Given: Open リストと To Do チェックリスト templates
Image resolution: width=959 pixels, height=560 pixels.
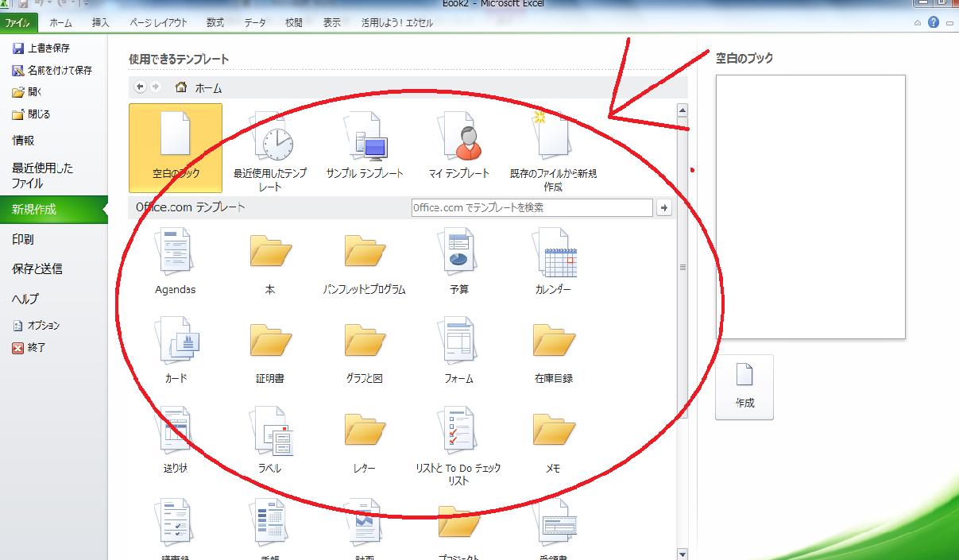Looking at the screenshot, I should [x=459, y=445].
